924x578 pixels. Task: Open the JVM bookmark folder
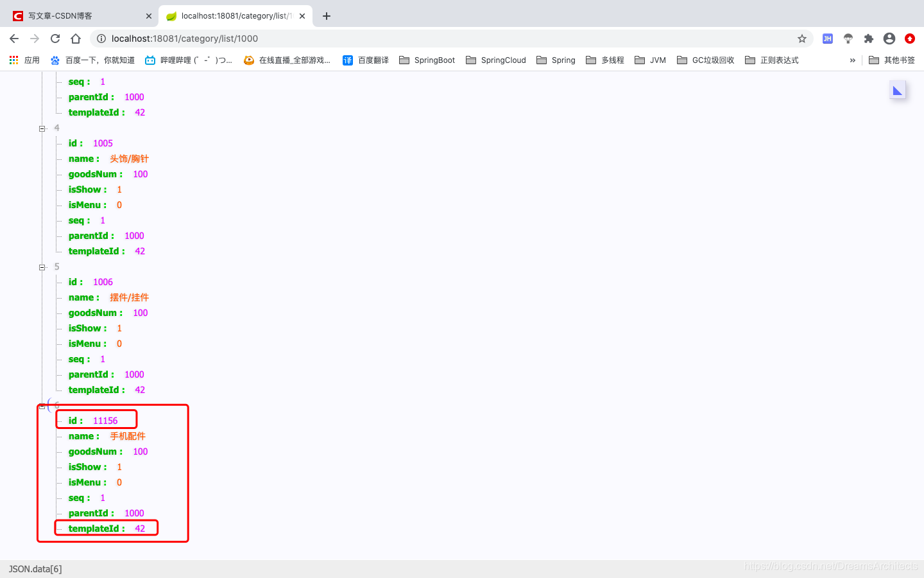(x=650, y=60)
